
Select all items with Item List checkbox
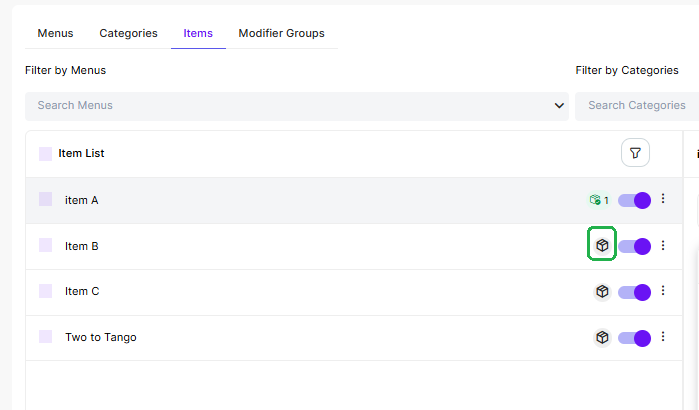45,153
